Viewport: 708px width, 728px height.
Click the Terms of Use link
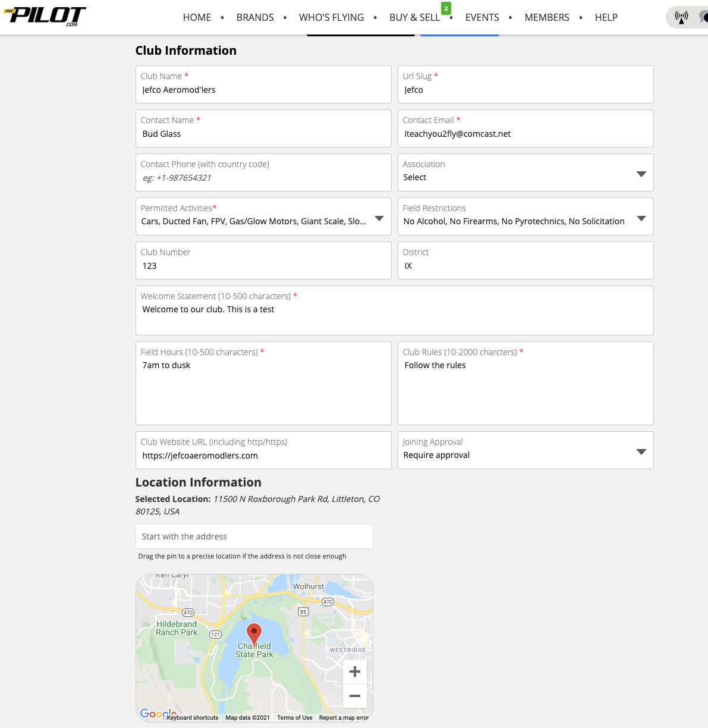pos(294,717)
